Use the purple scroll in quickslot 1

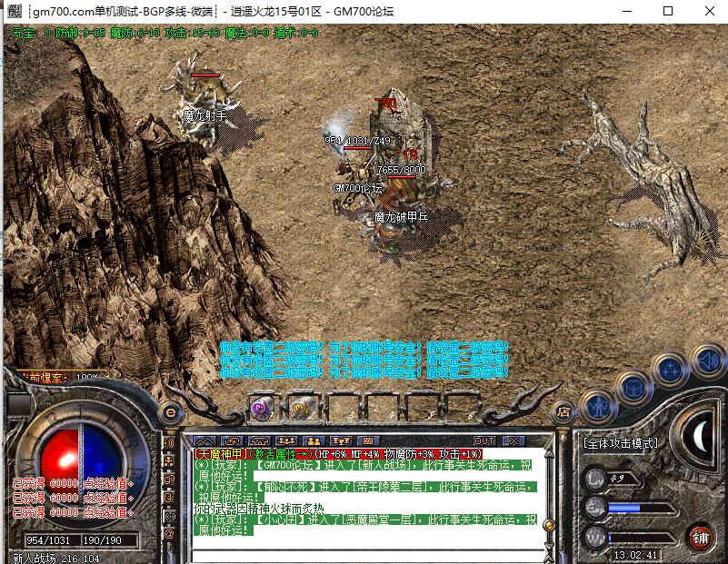click(262, 408)
